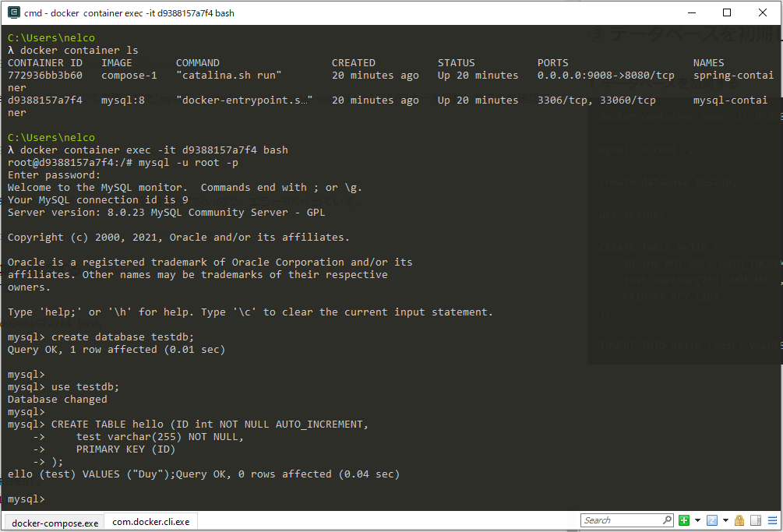This screenshot has width=783, height=532.
Task: Click the green new console plus icon
Action: 684,520
